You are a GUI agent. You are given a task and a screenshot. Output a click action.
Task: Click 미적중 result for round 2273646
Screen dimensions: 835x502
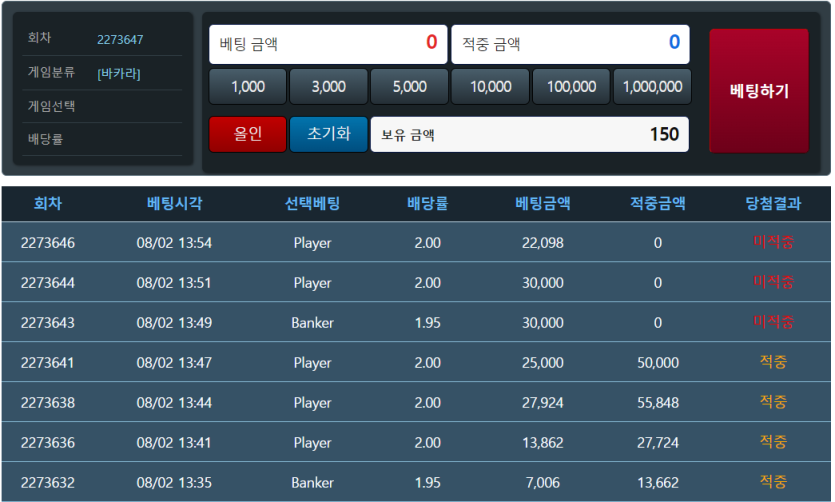coord(773,242)
